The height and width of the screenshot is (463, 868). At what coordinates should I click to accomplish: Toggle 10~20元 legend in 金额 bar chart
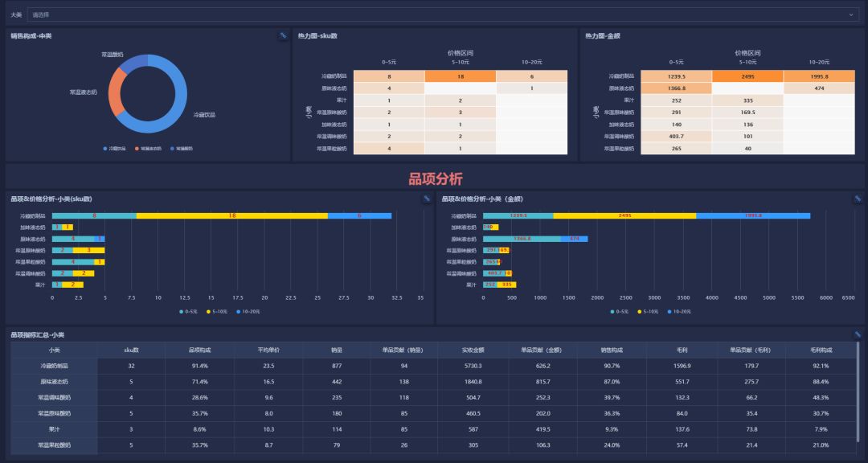coord(678,312)
